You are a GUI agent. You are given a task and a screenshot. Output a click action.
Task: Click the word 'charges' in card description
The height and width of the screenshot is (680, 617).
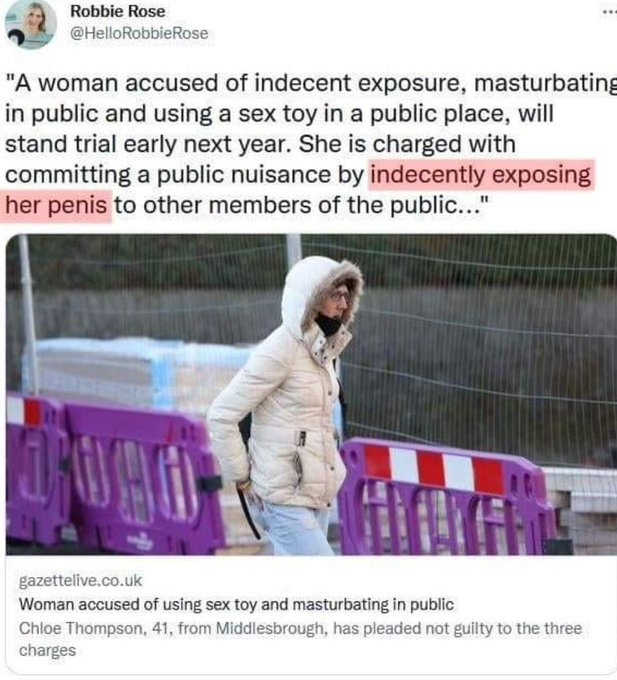click(x=47, y=651)
